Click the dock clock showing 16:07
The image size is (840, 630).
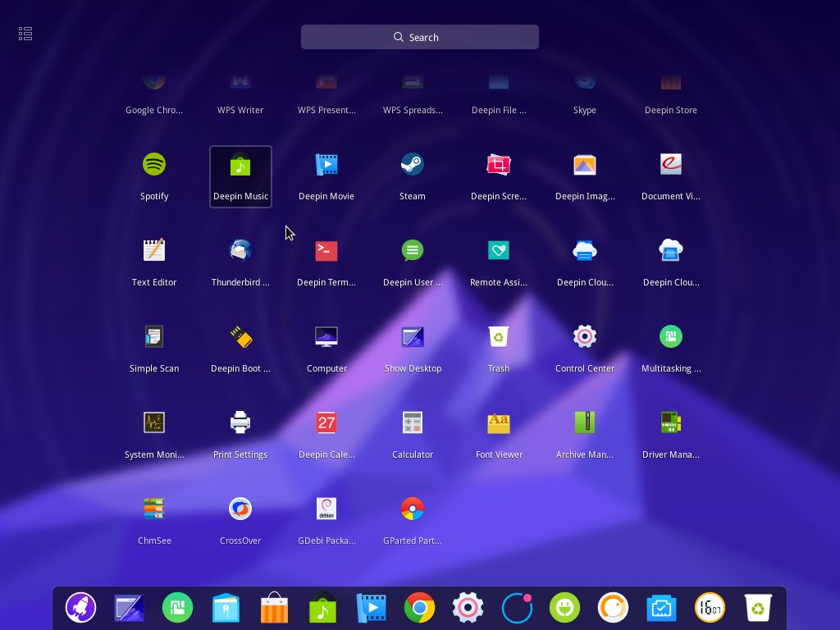710,608
